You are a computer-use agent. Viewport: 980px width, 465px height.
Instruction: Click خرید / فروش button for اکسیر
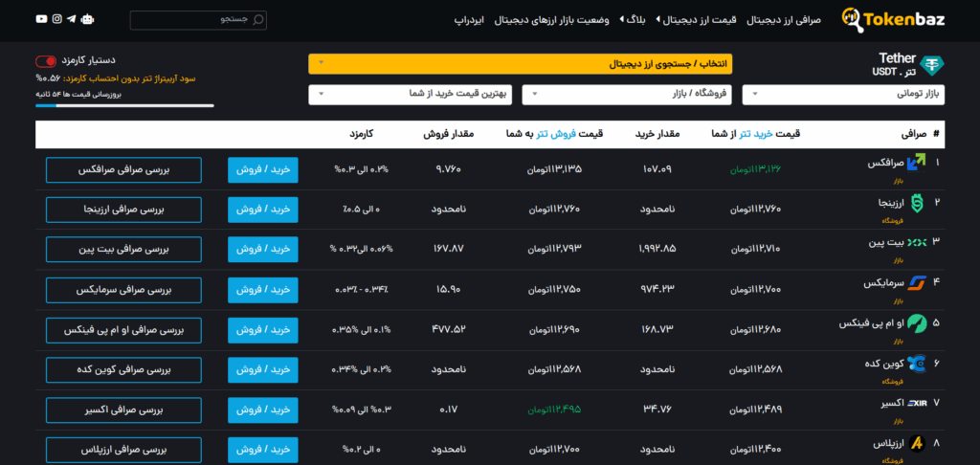click(263, 410)
